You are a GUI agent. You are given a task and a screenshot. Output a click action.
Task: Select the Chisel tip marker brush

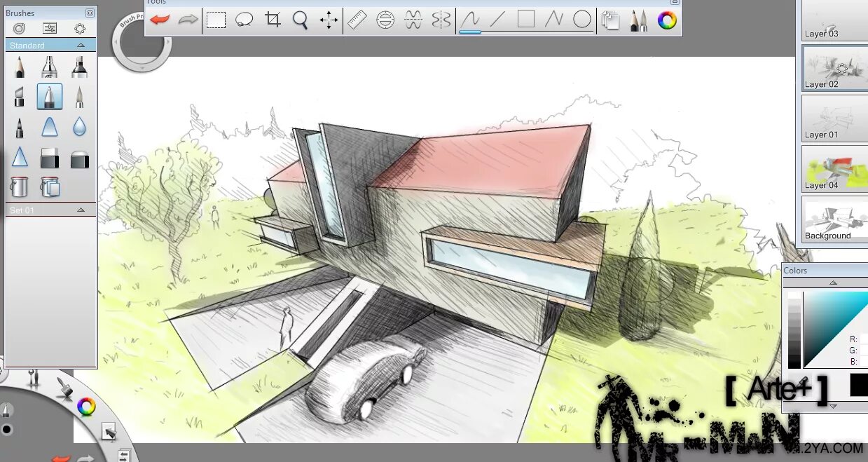click(x=20, y=97)
